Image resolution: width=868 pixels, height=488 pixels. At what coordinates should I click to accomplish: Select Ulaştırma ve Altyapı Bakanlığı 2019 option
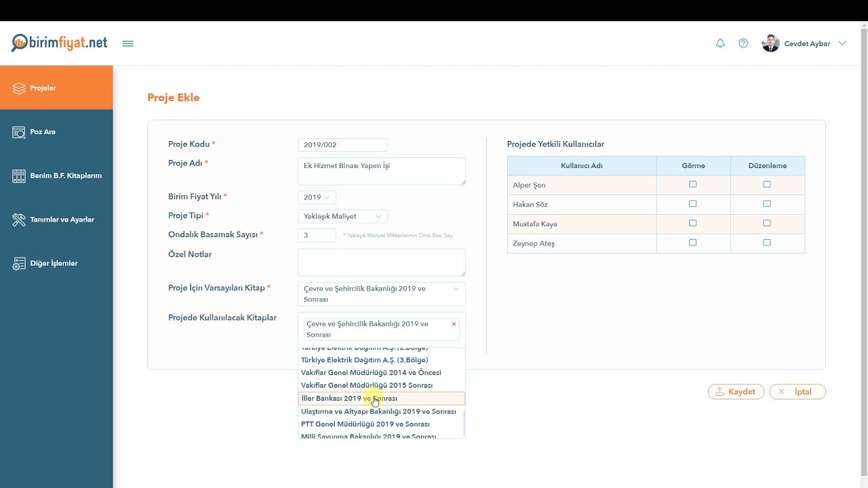(382, 411)
